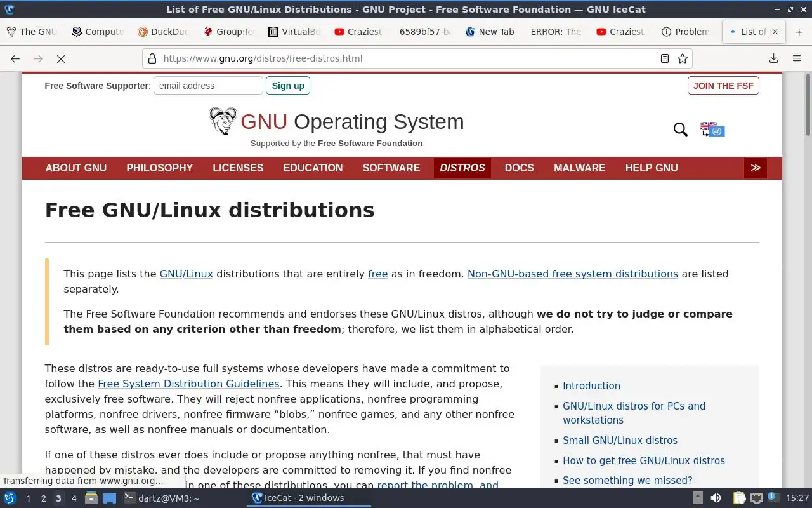View site security lock information
The width and height of the screenshot is (812, 508).
pyautogui.click(x=152, y=58)
